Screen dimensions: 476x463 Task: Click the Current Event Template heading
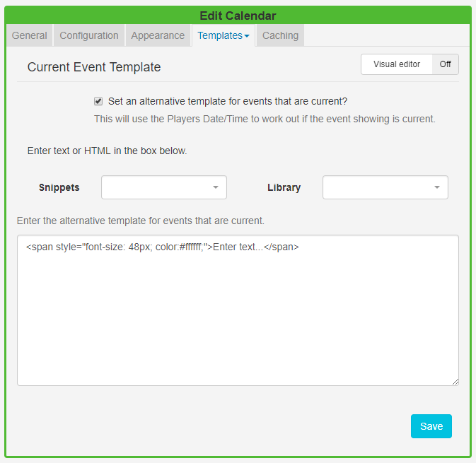(x=94, y=67)
